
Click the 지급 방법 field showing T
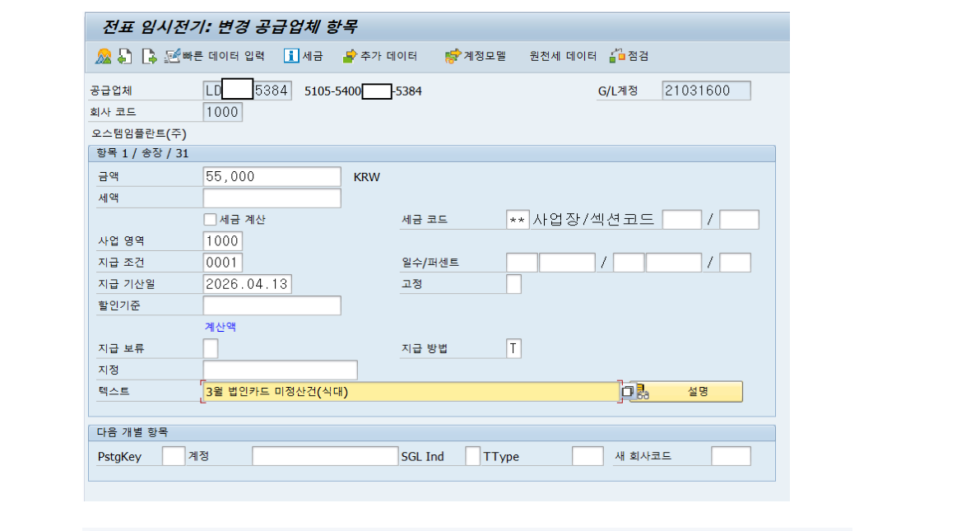[513, 347]
